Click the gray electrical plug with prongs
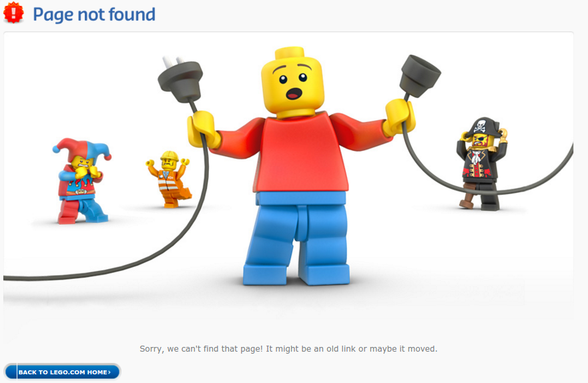 tap(180, 78)
